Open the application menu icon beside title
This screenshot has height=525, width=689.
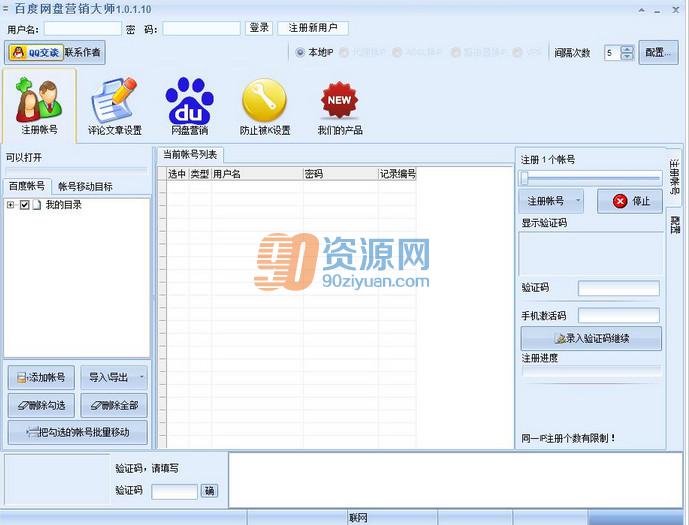pyautogui.click(x=5, y=8)
